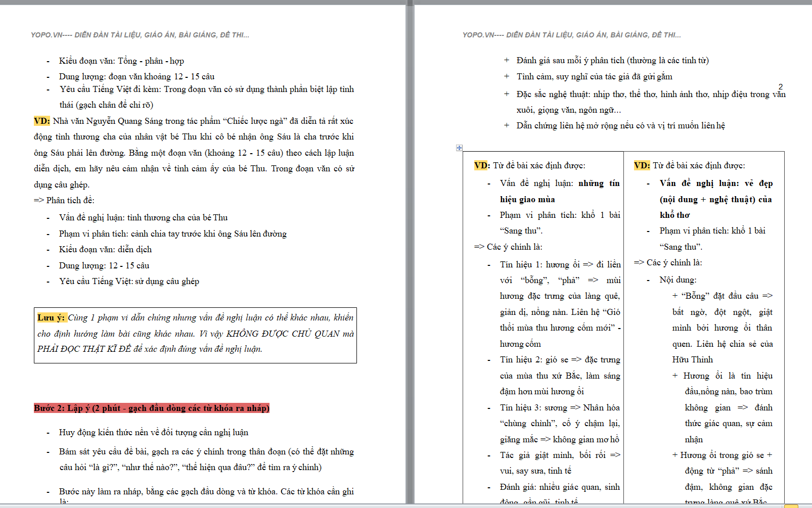Click the yellow highlighted Lưu ý label
This screenshot has height=508, width=812.
(x=51, y=317)
